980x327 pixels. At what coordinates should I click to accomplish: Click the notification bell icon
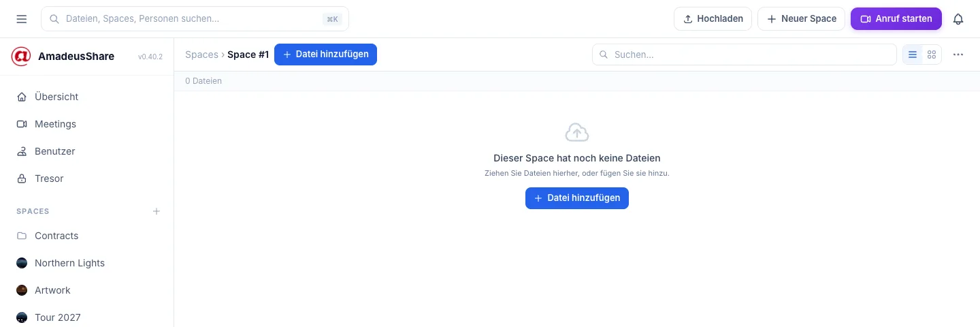click(958, 19)
